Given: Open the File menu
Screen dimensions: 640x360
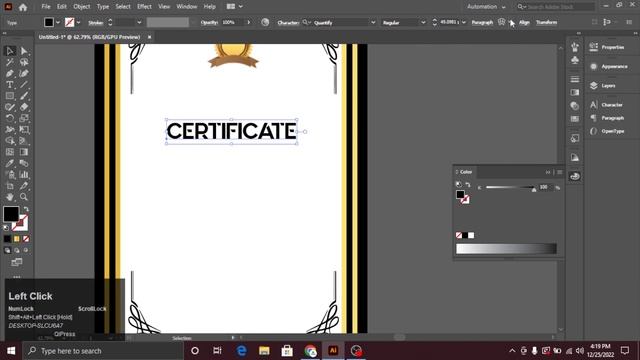Looking at the screenshot, I should point(46,7).
